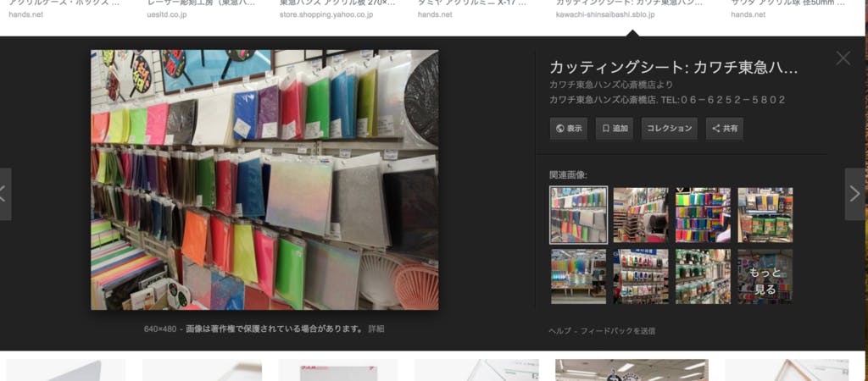Open the third thumbnail in bottom related row
Screen dimensions: 868x381
[703, 276]
